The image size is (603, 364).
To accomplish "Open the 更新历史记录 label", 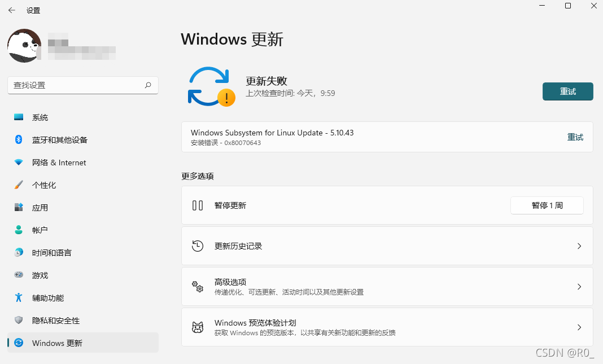I will tap(238, 246).
